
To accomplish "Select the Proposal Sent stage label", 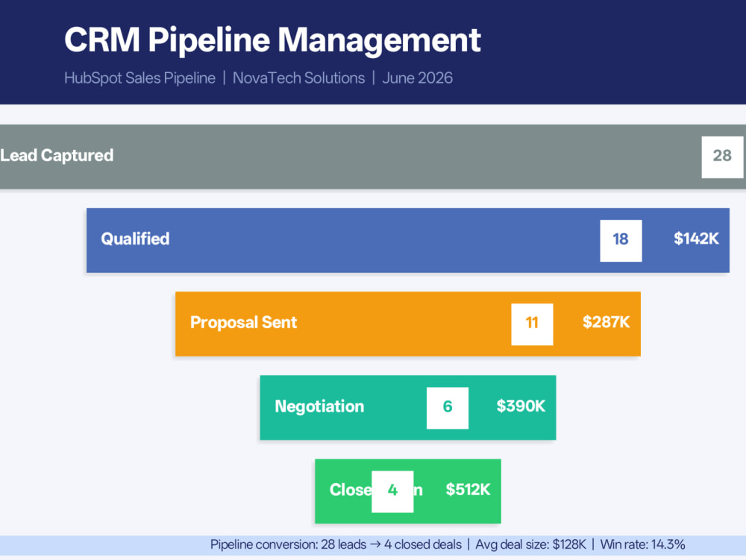I will (244, 322).
